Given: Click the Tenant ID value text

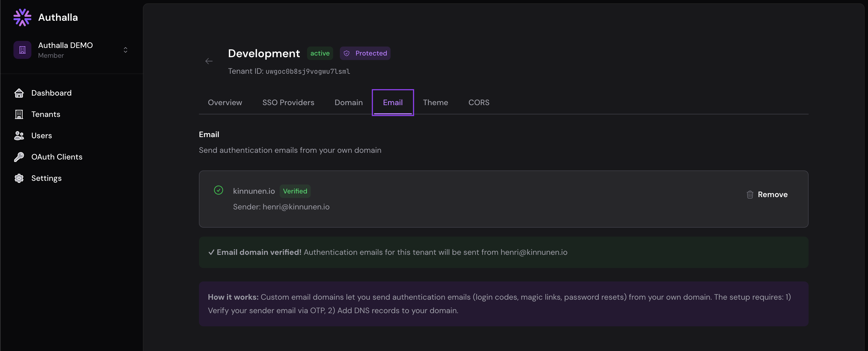Looking at the screenshot, I should click(308, 71).
